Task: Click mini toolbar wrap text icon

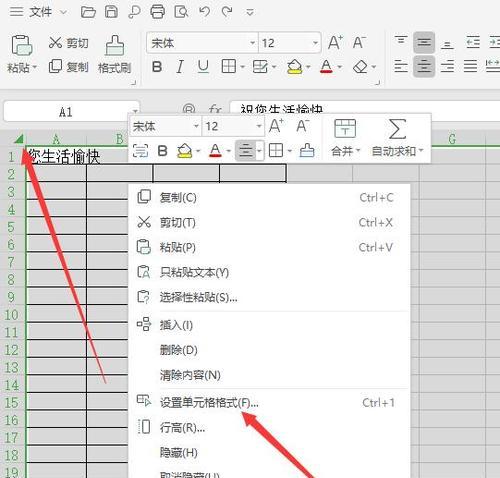Action: [x=140, y=151]
